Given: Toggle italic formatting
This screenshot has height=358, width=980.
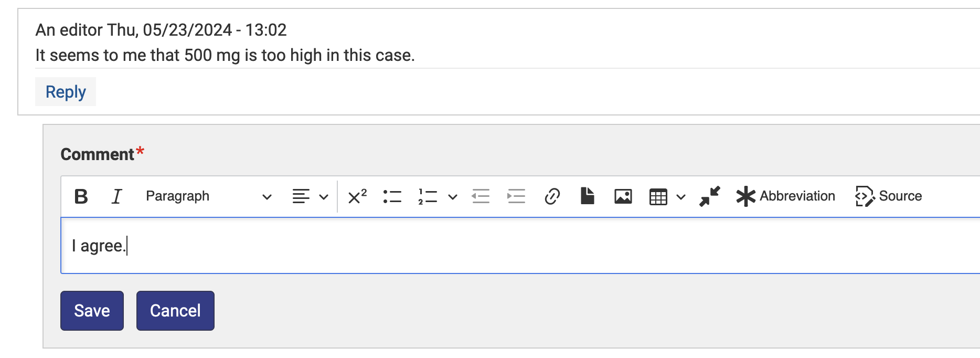Looking at the screenshot, I should pos(116,196).
